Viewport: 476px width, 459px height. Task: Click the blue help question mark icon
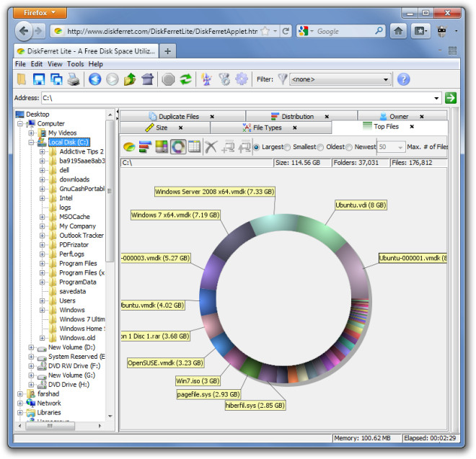tap(403, 79)
